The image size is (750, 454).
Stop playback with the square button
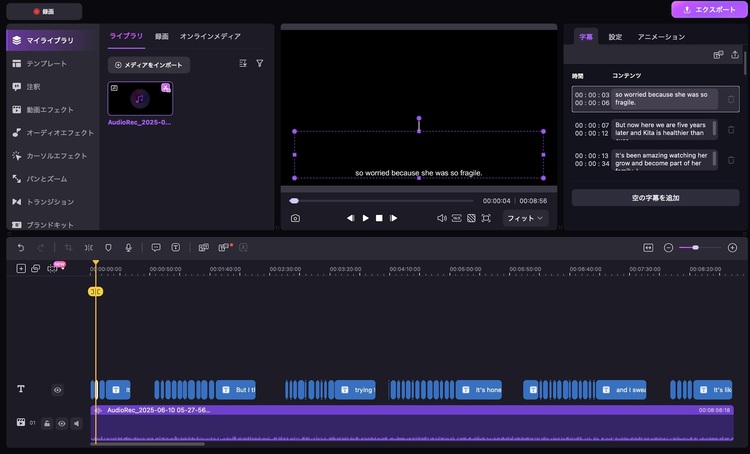379,218
